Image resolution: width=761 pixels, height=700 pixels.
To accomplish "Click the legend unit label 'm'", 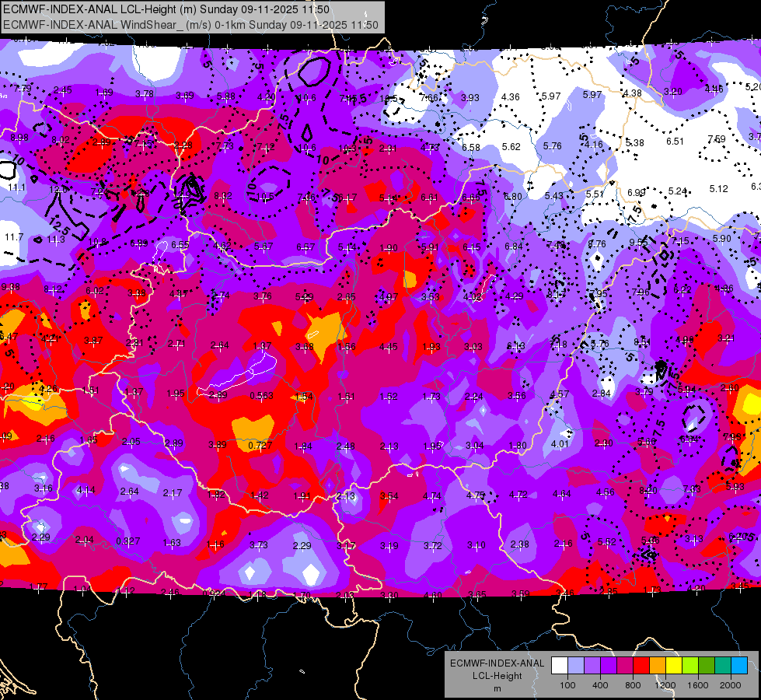I will click(497, 689).
